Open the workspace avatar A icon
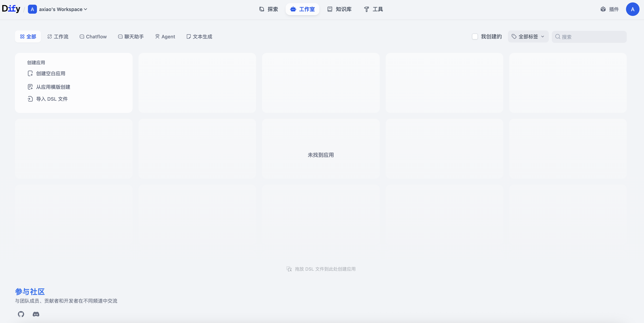This screenshot has width=644, height=323. 32,9
